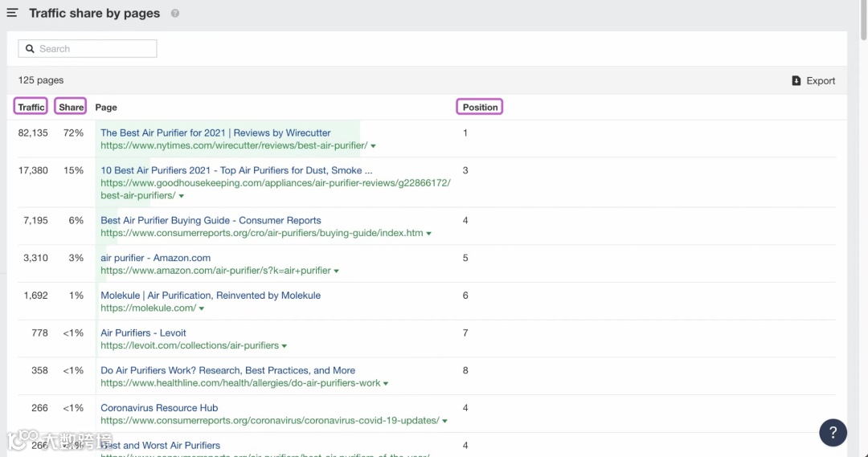Viewport: 868px width, 457px height.
Task: Open the hamburger menu icon
Action: 12,13
